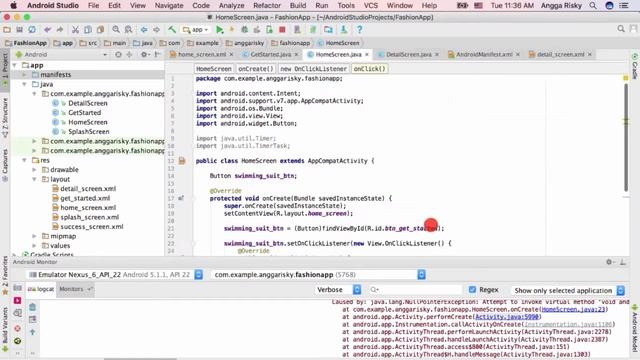Run the app with green play icon

pyautogui.click(x=220, y=29)
